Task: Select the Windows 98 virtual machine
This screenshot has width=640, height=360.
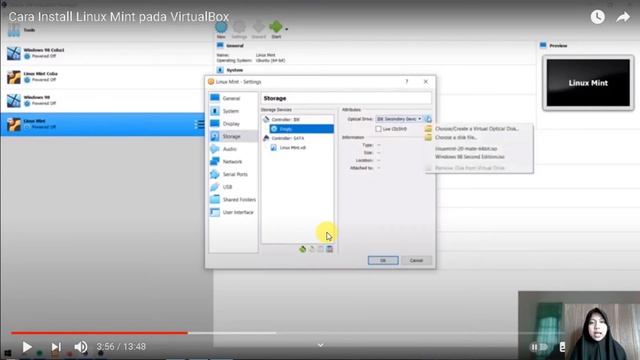Action: click(x=106, y=100)
